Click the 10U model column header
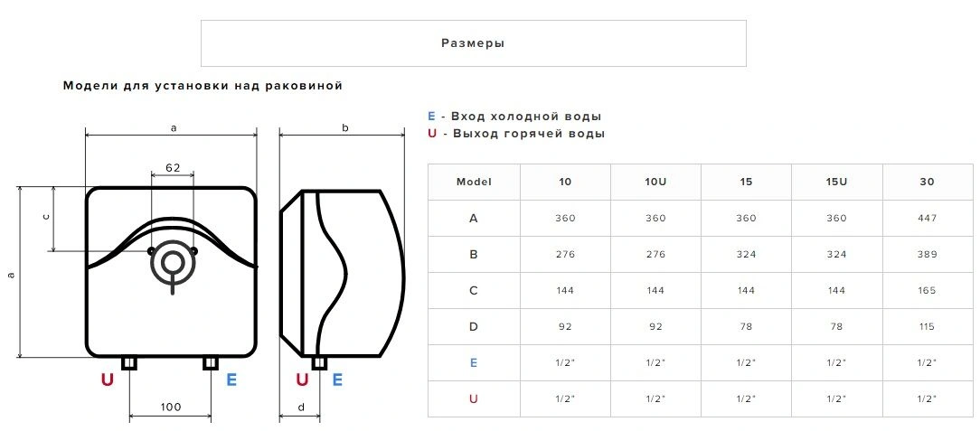This screenshot has height=431, width=980. (x=655, y=182)
